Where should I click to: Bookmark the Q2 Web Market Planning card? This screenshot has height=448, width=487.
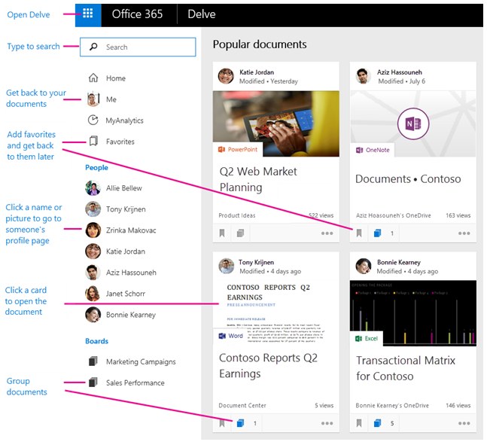223,233
